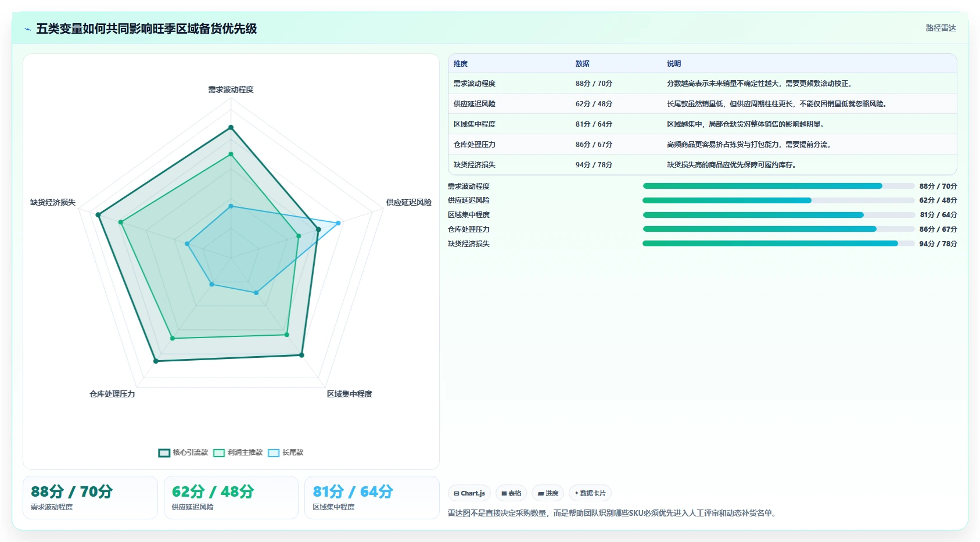Viewport: 980px width, 542px height.
Task: Click table value 94分 / 78分
Action: click(x=594, y=165)
